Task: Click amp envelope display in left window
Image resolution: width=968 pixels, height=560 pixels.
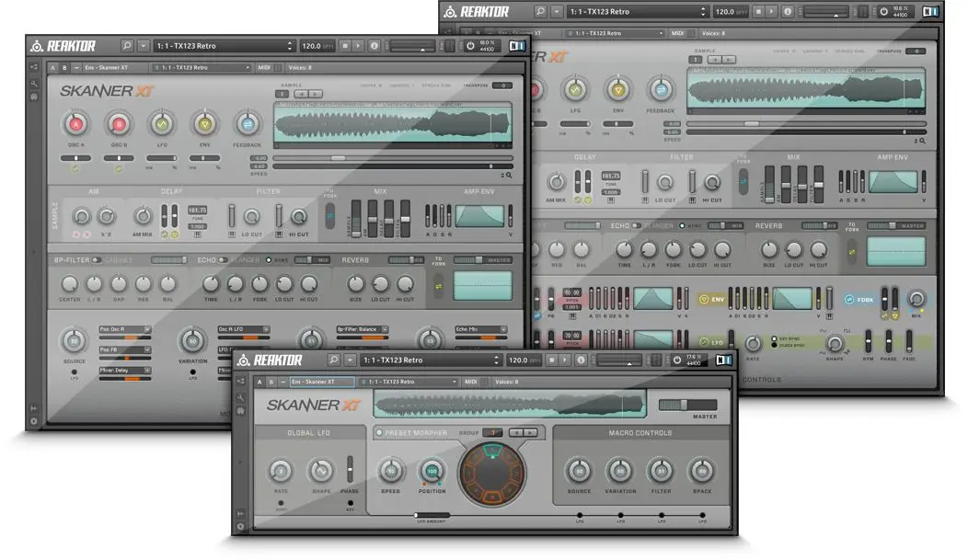Action: click(x=480, y=216)
